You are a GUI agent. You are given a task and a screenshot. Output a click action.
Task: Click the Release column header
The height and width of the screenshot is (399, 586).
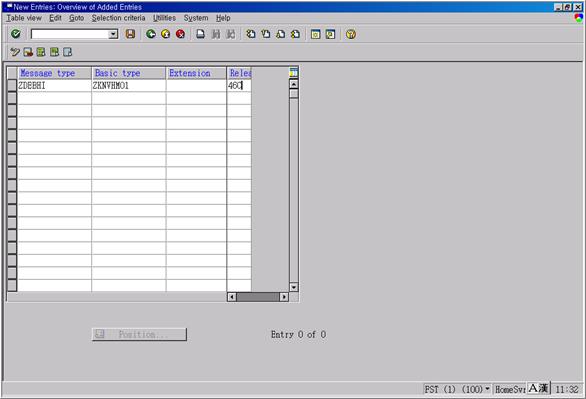tap(239, 73)
